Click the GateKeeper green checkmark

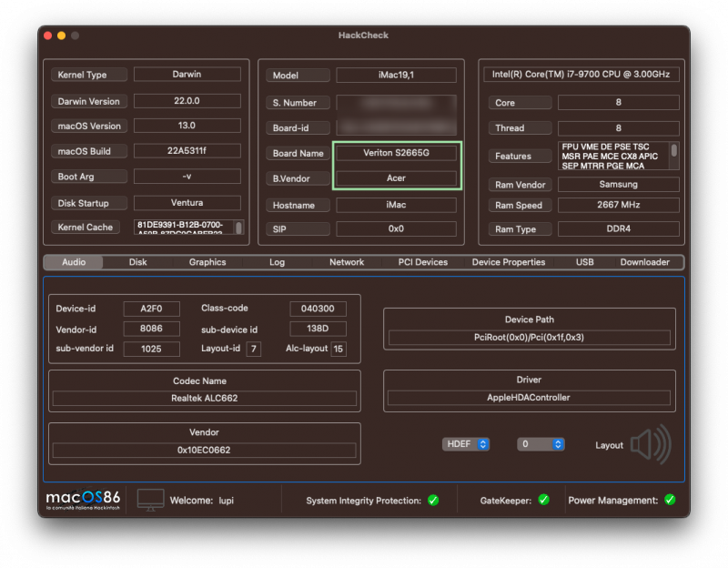(543, 500)
